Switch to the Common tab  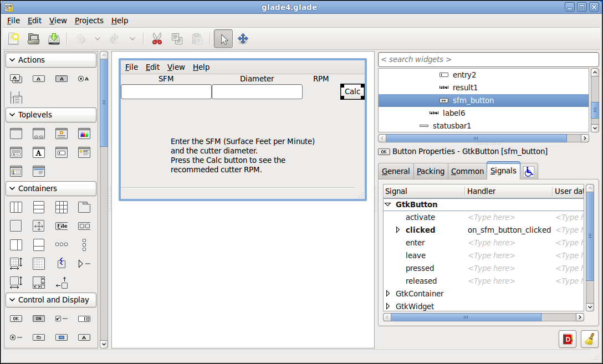[467, 171]
